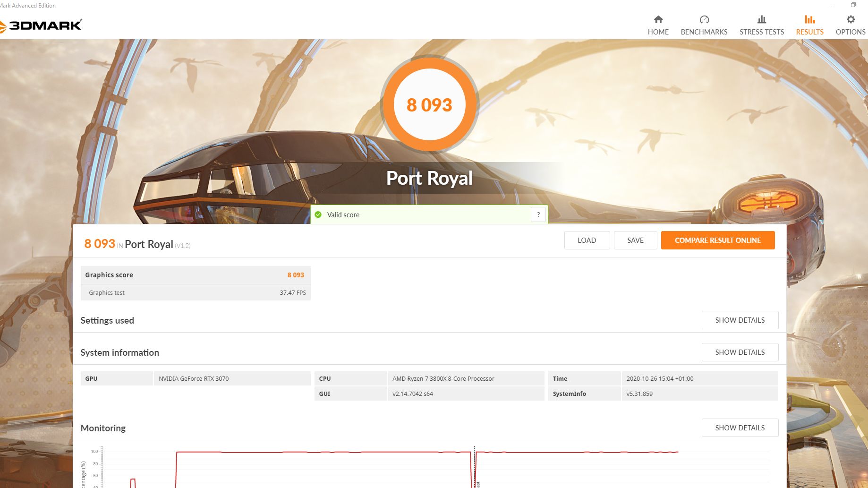Open the BENCHMARKS tab

(x=704, y=32)
